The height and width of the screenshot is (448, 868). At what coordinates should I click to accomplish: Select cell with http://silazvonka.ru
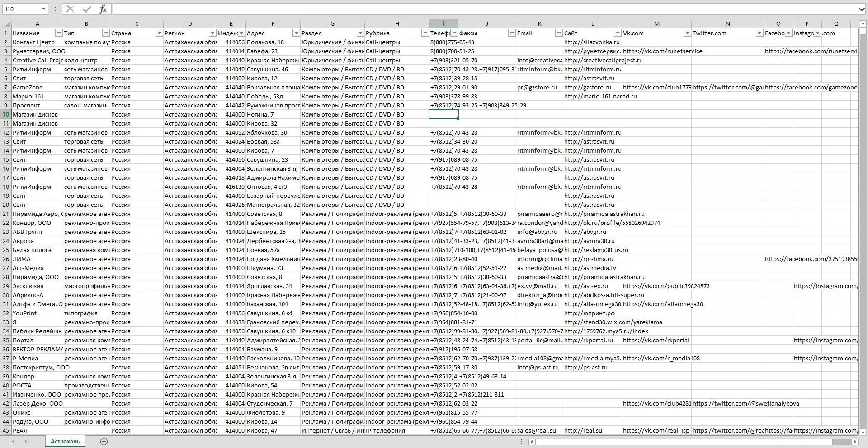(x=592, y=42)
